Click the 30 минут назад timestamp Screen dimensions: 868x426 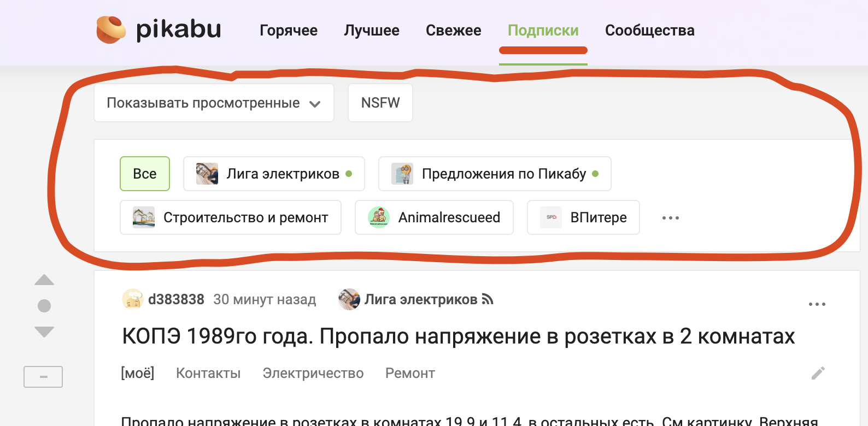click(x=265, y=299)
